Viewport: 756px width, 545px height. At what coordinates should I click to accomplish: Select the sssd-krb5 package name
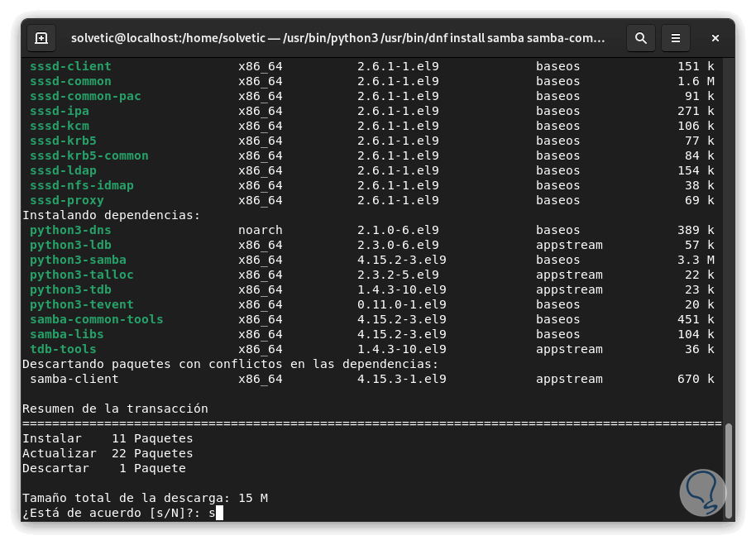coord(63,141)
